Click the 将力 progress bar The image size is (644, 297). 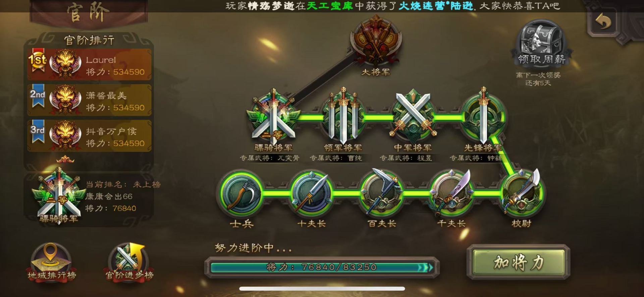tap(322, 267)
